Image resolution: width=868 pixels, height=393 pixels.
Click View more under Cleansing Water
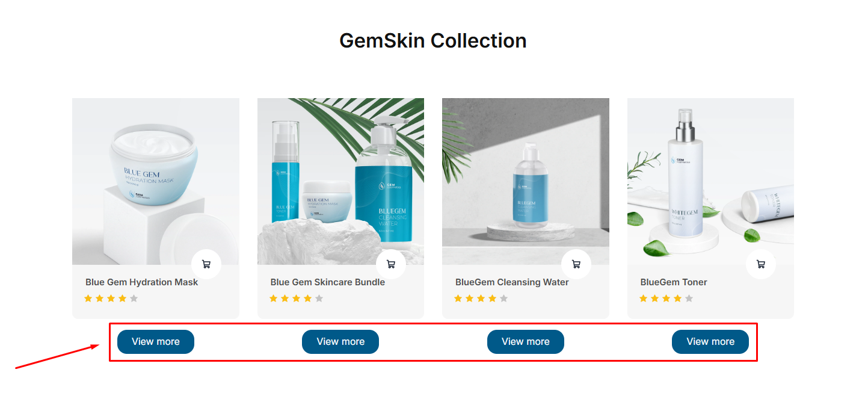click(x=526, y=342)
